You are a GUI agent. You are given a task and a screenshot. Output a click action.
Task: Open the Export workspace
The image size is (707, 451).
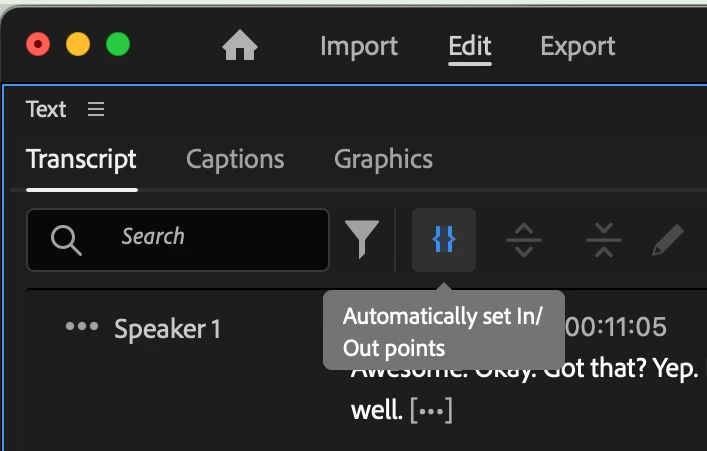click(578, 46)
